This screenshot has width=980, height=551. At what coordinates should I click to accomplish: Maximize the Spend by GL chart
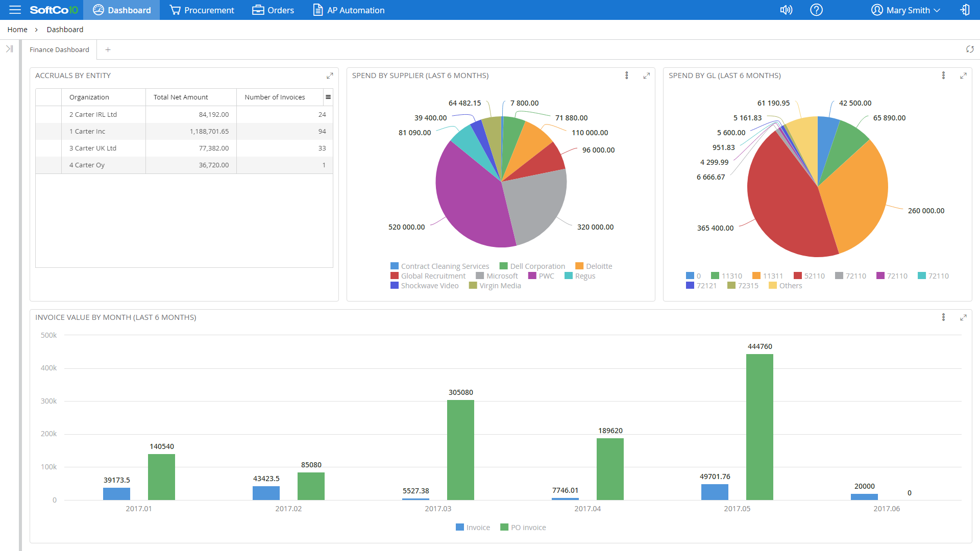coord(963,76)
